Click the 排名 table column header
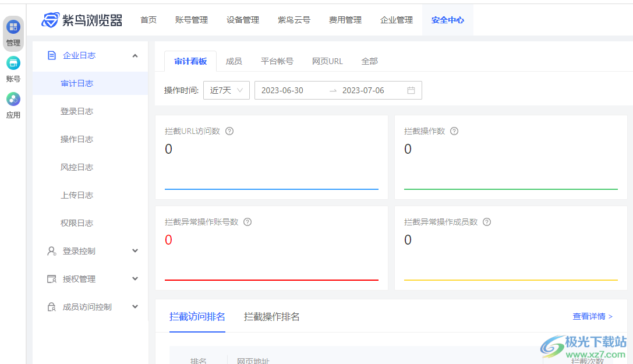This screenshot has width=633, height=364. [x=198, y=361]
